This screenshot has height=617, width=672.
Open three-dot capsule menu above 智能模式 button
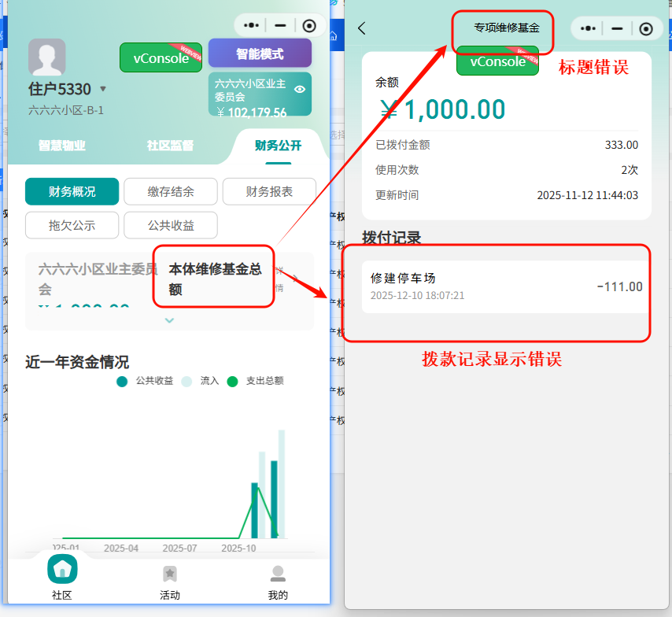tap(252, 26)
